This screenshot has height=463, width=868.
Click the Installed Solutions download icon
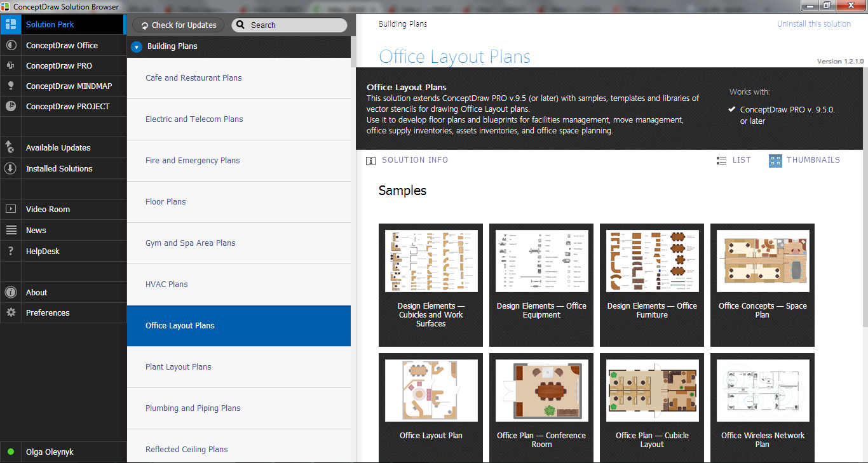[x=10, y=168]
